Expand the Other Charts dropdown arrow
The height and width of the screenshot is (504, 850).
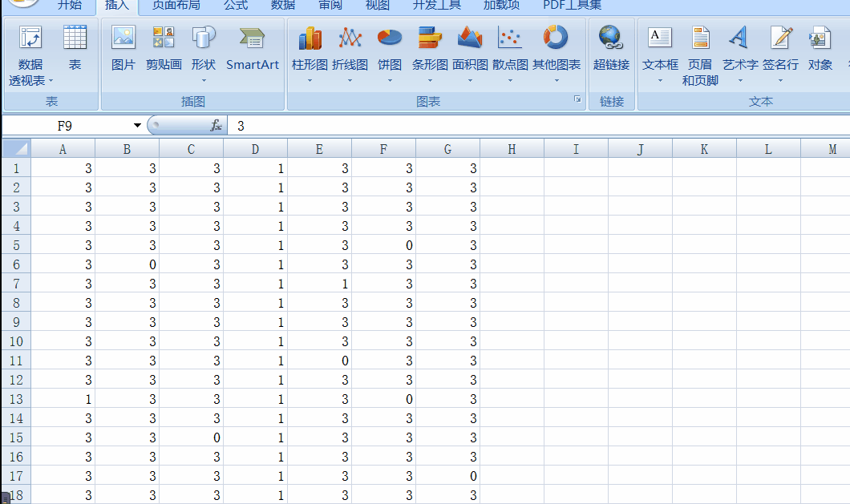pos(557,81)
